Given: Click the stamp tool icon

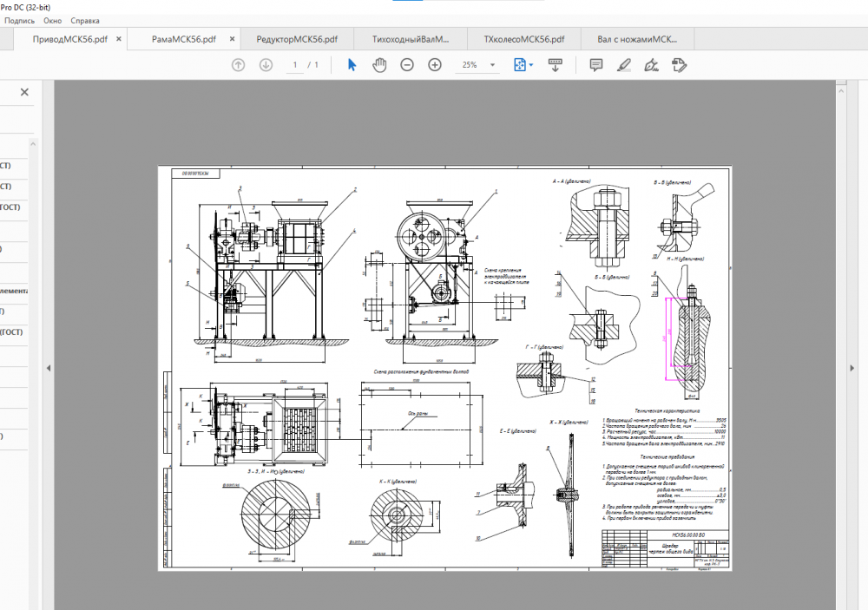Looking at the screenshot, I should tap(680, 65).
